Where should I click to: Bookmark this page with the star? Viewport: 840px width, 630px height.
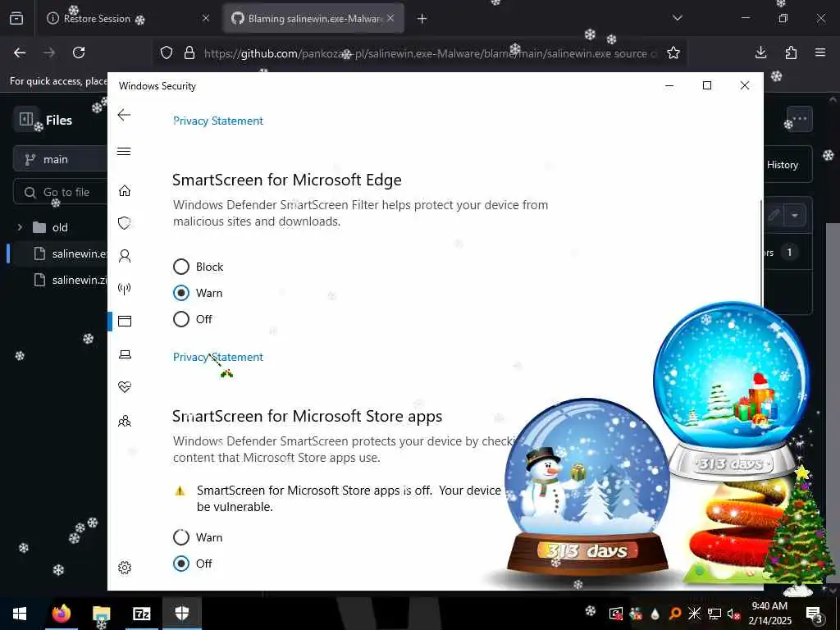(x=673, y=52)
